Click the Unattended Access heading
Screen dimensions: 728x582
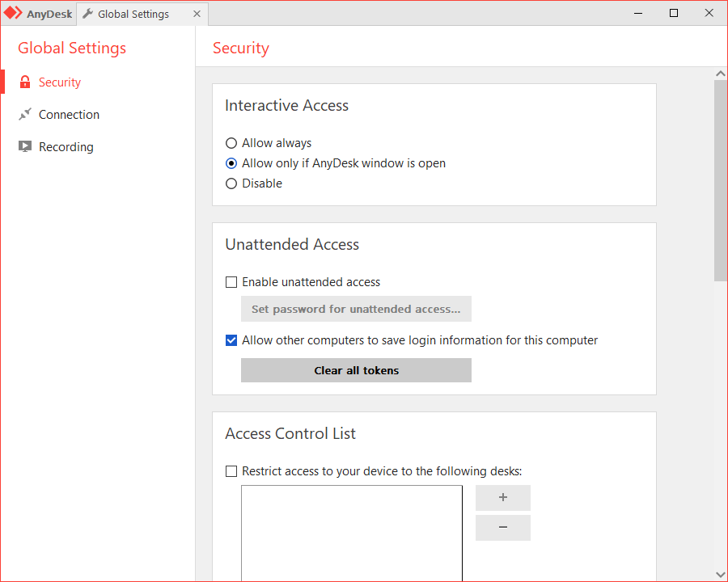pos(292,244)
